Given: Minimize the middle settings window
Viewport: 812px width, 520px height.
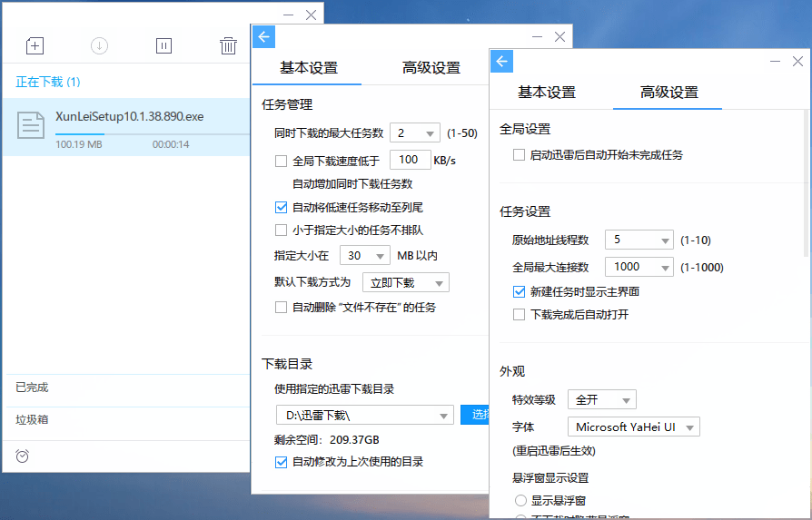Looking at the screenshot, I should (537, 36).
